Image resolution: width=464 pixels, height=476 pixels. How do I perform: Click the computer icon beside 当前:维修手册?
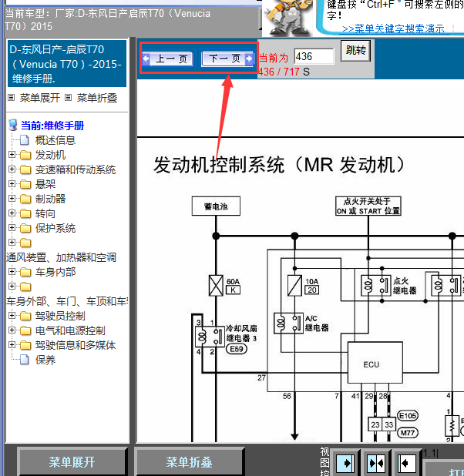13,125
